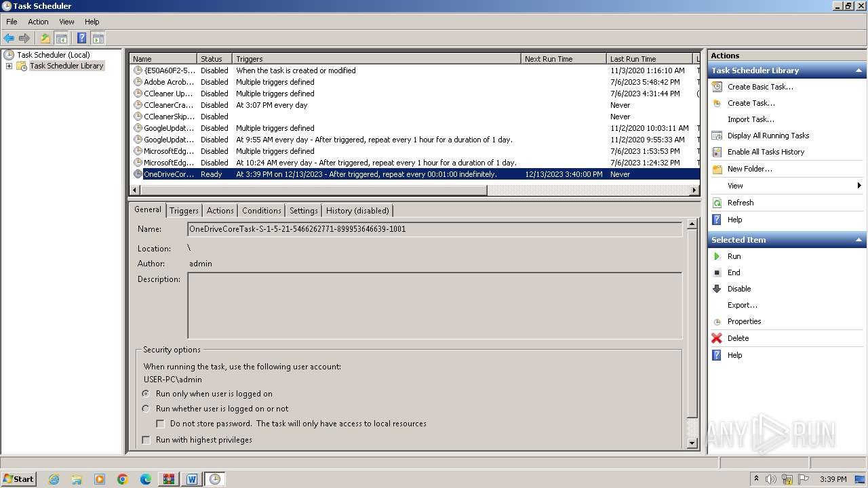Select Run whether user is logged on or not
This screenshot has width=868, height=488.
coord(146,409)
